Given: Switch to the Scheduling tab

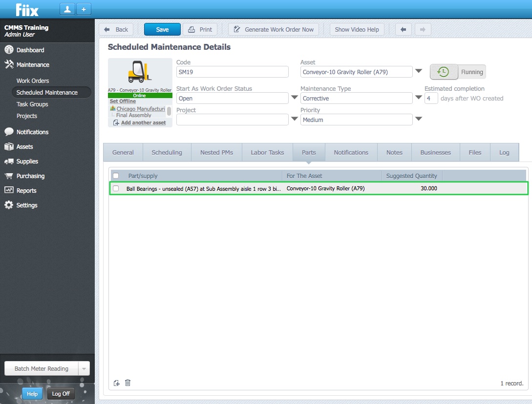Looking at the screenshot, I should coord(167,153).
